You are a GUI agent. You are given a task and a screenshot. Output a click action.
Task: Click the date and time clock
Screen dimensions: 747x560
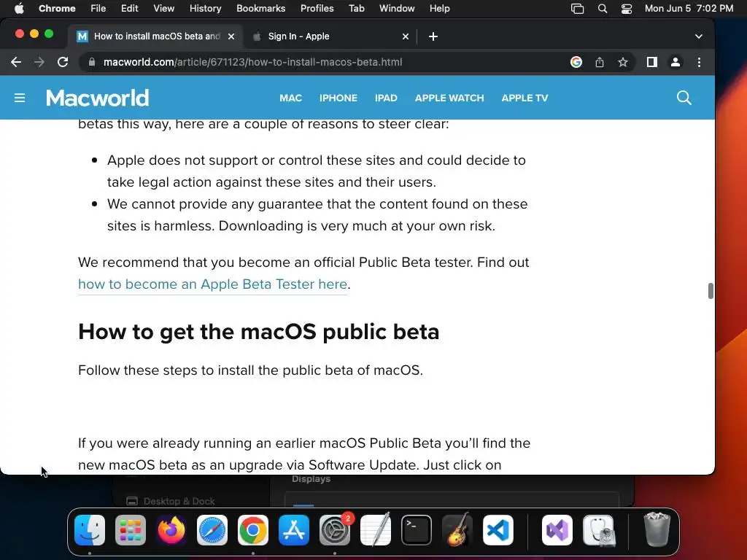tap(689, 9)
